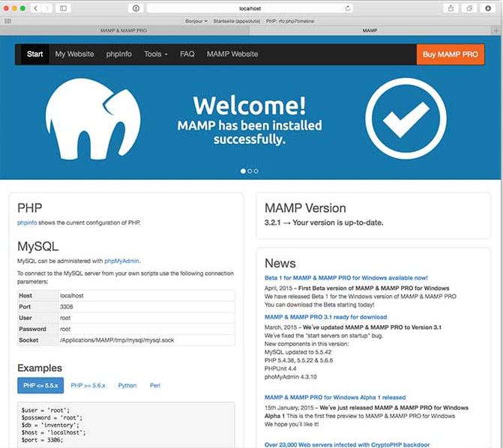Image resolution: width=503 pixels, height=448 pixels.
Task: Click the Buy MAMP PRO button
Action: 451,55
